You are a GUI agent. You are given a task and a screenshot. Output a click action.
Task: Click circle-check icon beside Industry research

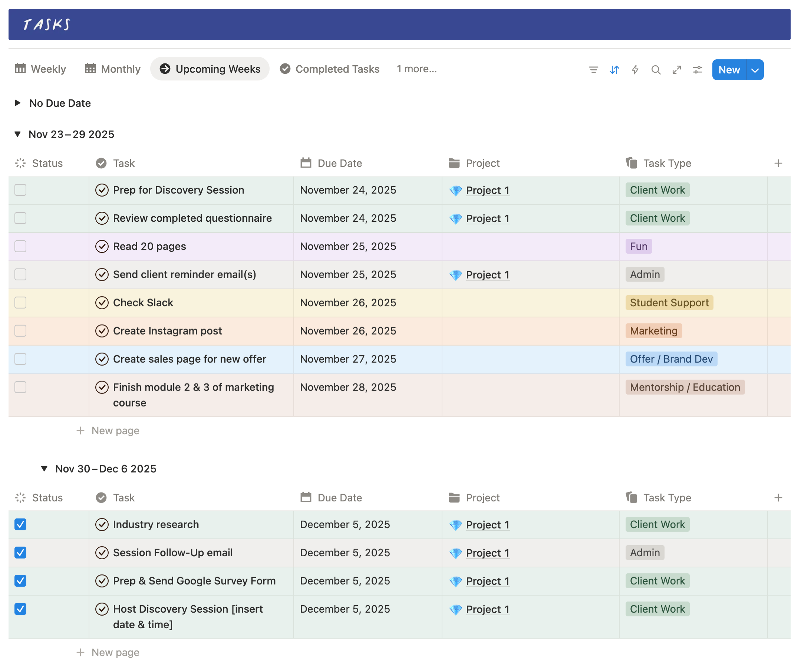(x=102, y=525)
